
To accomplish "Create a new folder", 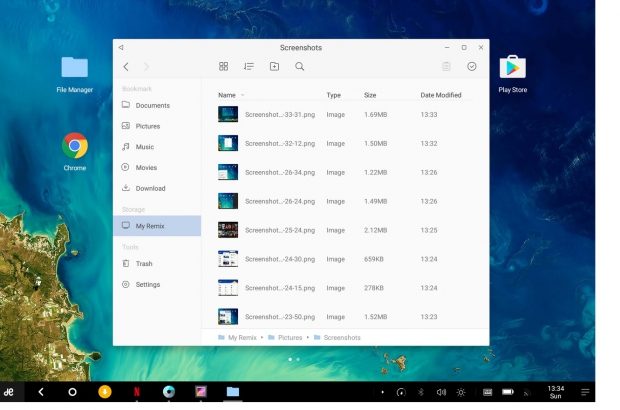I will coord(274,66).
